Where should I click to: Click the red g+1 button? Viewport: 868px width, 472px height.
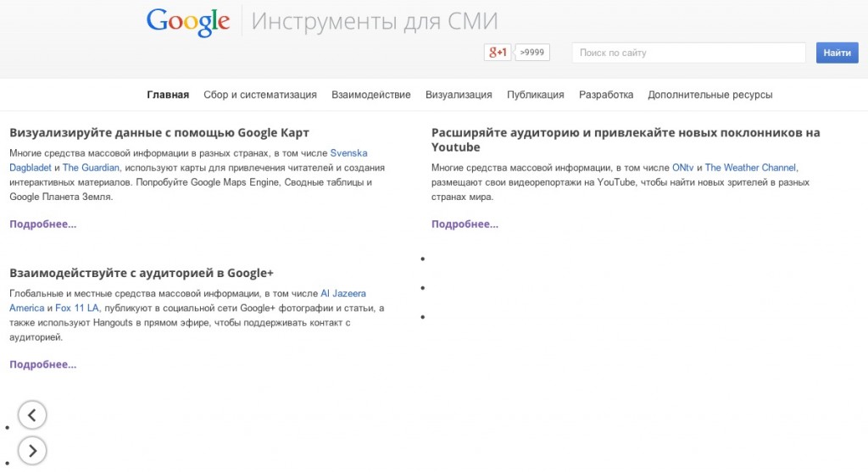pos(498,53)
